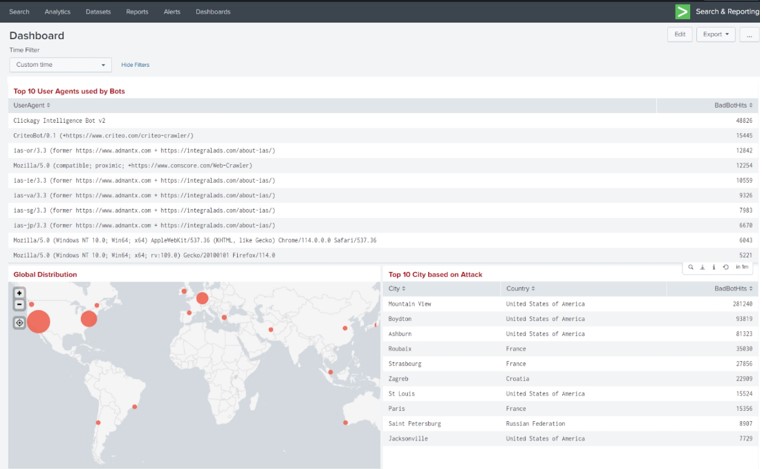762x469 pixels.
Task: Select the ias-ie/3.3 user agent row
Action: tap(383, 180)
